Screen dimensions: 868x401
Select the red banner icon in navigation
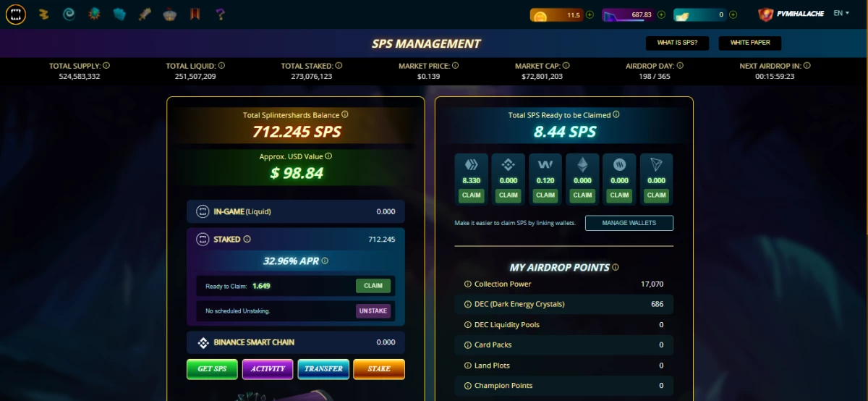pyautogui.click(x=195, y=14)
